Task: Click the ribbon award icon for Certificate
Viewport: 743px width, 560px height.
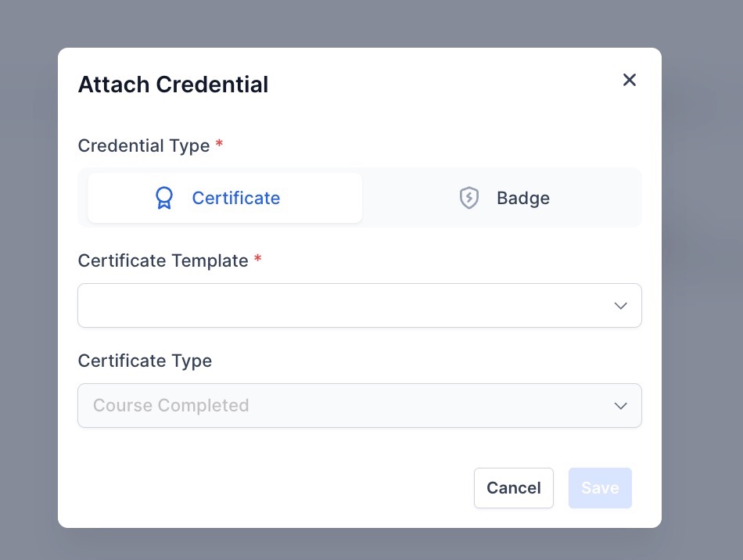Action: pos(163,198)
